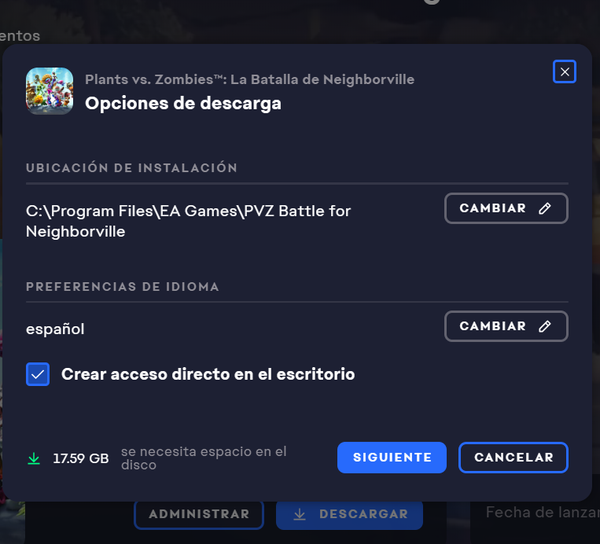Image resolution: width=600 pixels, height=544 pixels.
Task: Change the language preference with CAMBIAR
Action: pos(506,326)
